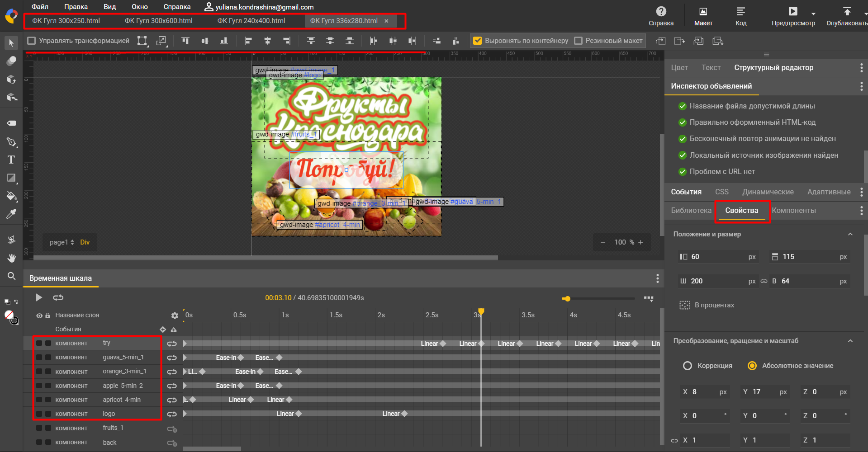Click Опубликовать publish button
The height and width of the screenshot is (452, 868).
(x=847, y=16)
